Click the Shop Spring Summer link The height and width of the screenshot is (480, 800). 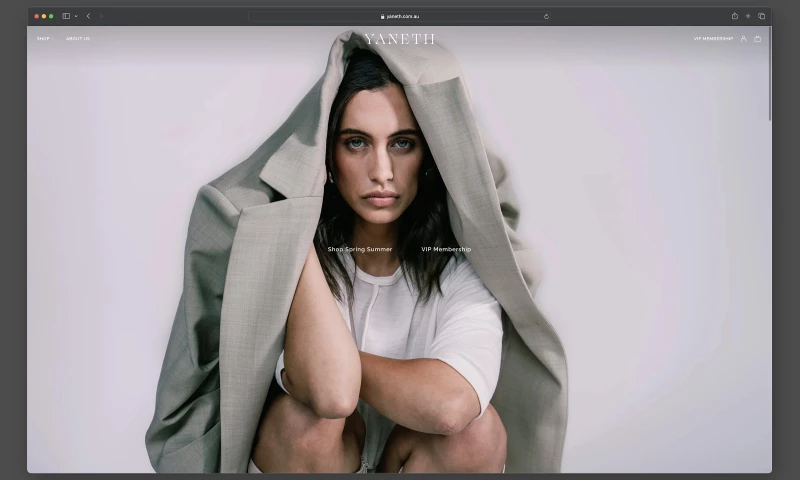360,249
